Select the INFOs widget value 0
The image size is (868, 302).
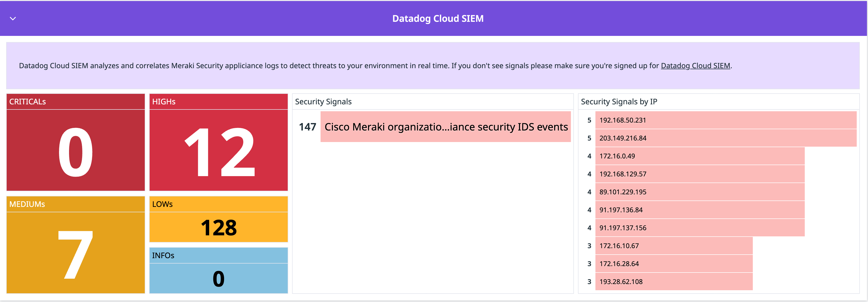219,278
